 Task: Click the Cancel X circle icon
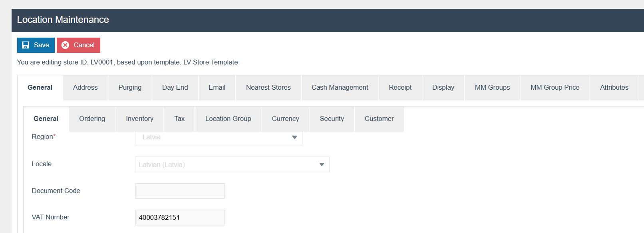[x=66, y=45]
